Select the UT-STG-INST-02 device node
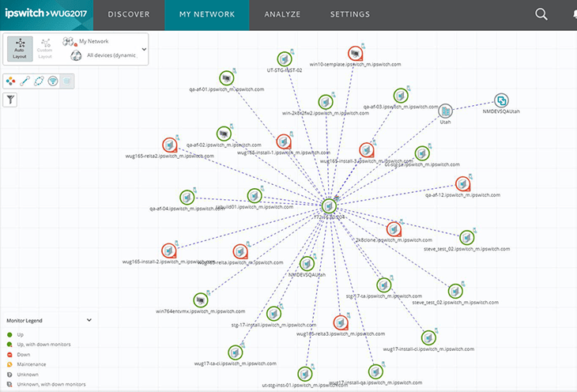The height and width of the screenshot is (392, 577). [285, 59]
